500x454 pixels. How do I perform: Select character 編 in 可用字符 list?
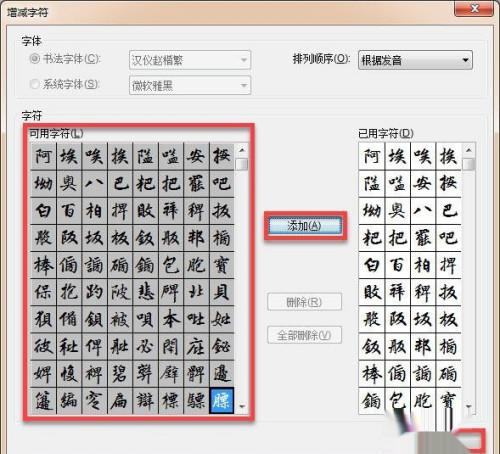point(69,401)
